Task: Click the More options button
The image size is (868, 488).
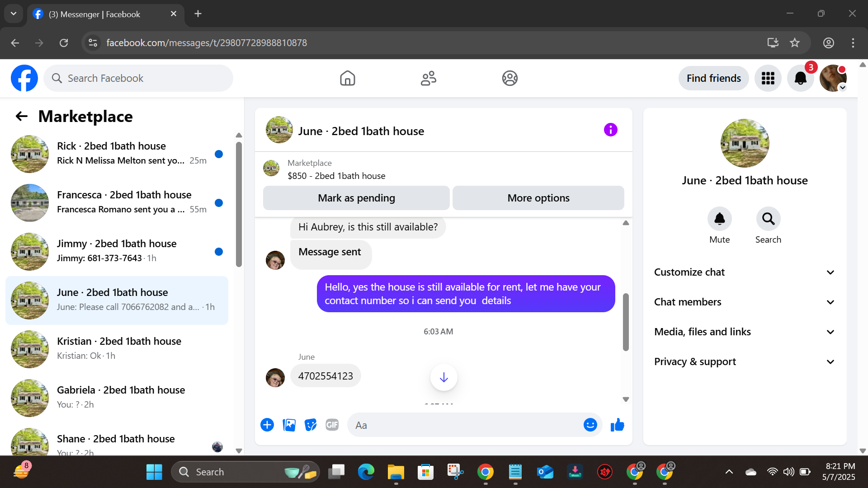Action: (538, 198)
